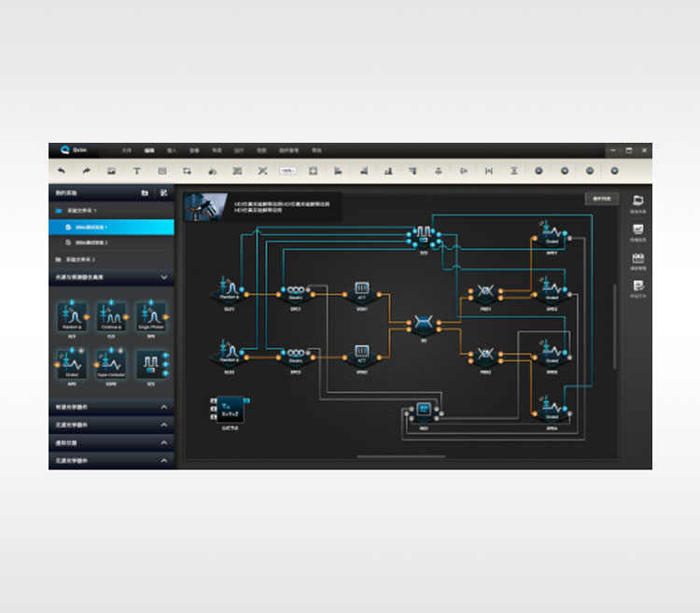Open the chart monitor icon in the right sidebar
The width and height of the screenshot is (700, 613).
(638, 230)
